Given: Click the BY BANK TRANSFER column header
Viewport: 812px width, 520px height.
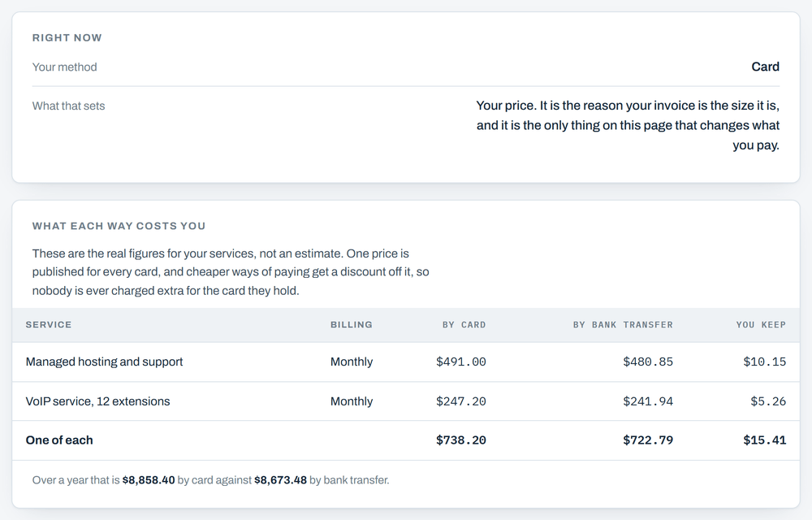Looking at the screenshot, I should (x=623, y=325).
